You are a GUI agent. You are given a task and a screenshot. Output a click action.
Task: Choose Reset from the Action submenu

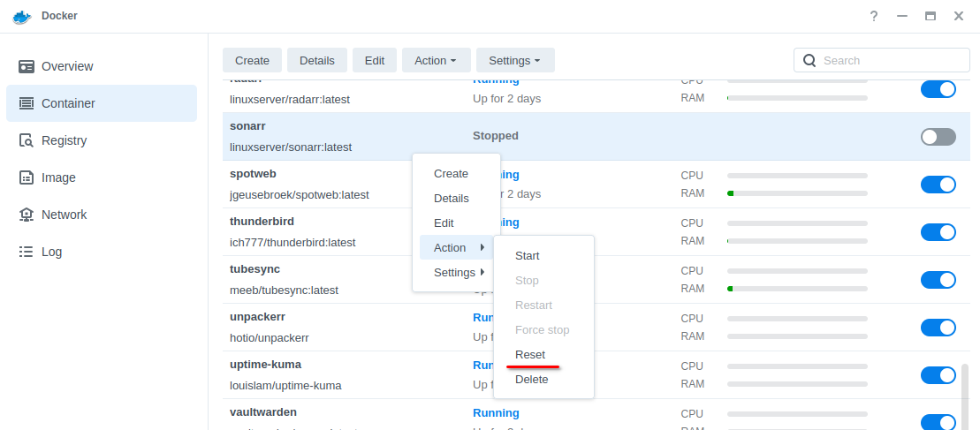530,355
